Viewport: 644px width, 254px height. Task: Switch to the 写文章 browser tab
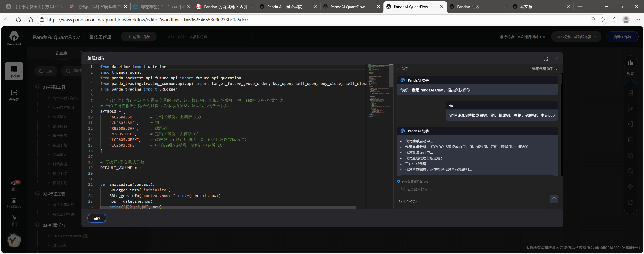(541, 7)
